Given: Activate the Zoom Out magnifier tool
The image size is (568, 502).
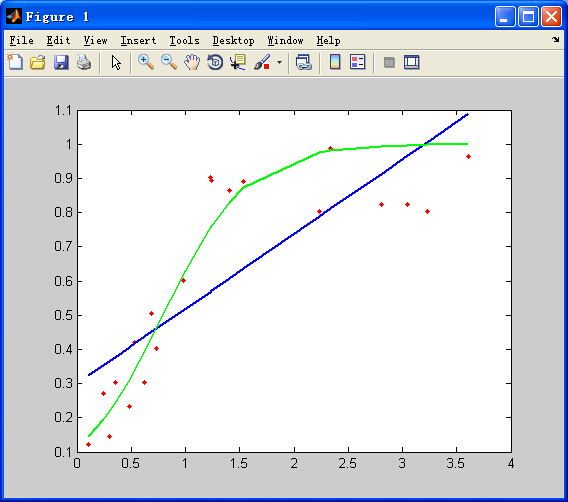Looking at the screenshot, I should [169, 62].
